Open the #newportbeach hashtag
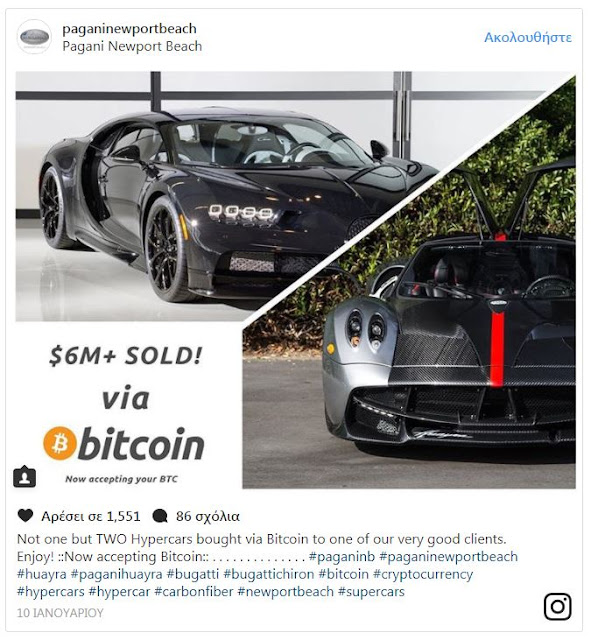The height and width of the screenshot is (640, 591). click(x=286, y=592)
